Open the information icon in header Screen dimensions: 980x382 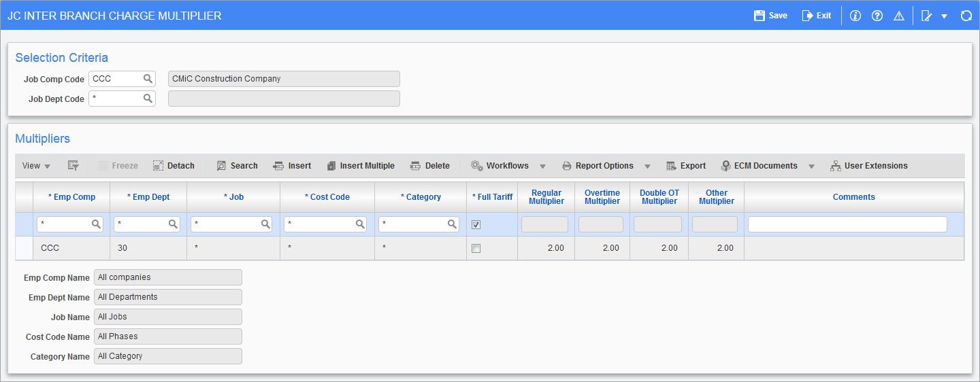point(855,16)
